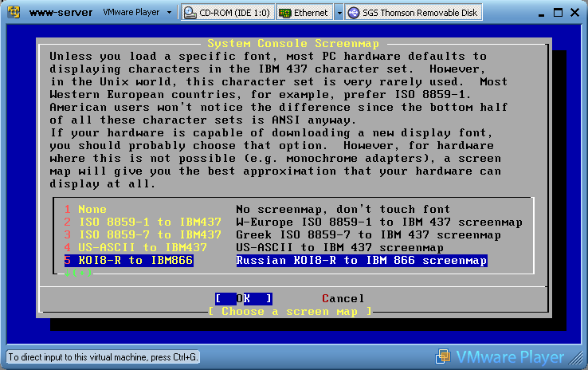This screenshot has height=370, width=588.
Task: Click 'Russian KOI8-R to IBM 866 screenmap' description
Action: (362, 261)
